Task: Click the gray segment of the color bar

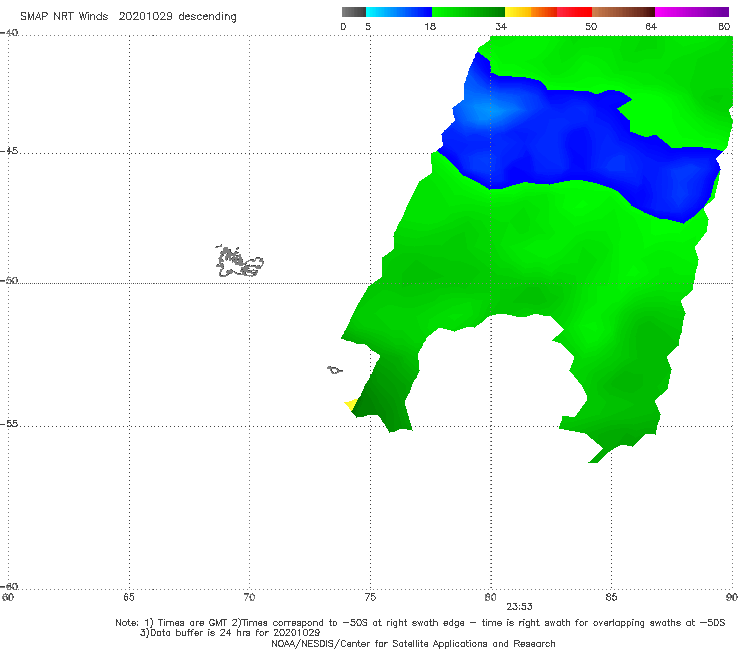Action: click(354, 12)
